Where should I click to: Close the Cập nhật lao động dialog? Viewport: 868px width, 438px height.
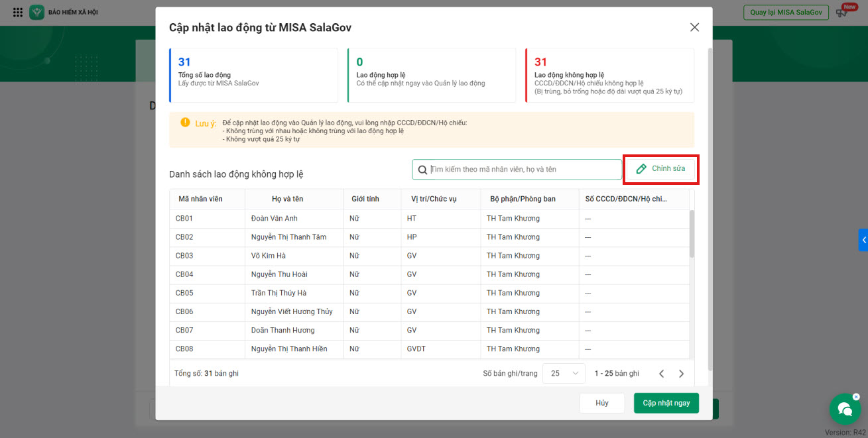pyautogui.click(x=694, y=27)
